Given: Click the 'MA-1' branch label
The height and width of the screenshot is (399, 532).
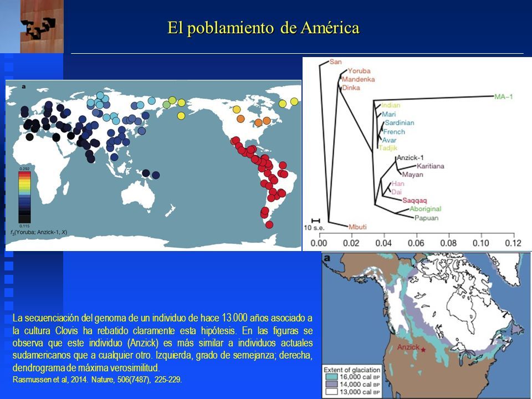Looking at the screenshot, I should (504, 96).
